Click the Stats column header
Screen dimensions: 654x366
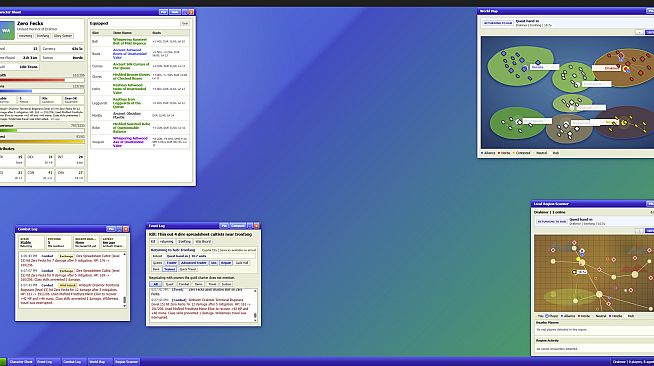(x=156, y=33)
